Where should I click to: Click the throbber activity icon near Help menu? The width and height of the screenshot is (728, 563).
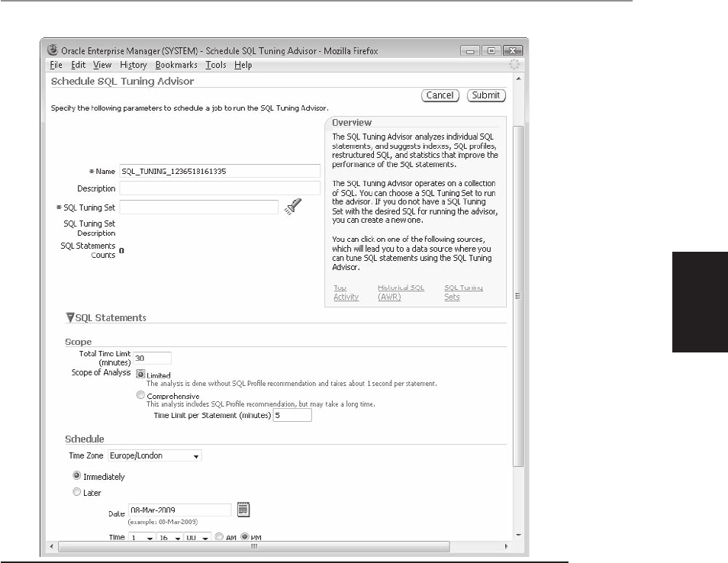514,65
